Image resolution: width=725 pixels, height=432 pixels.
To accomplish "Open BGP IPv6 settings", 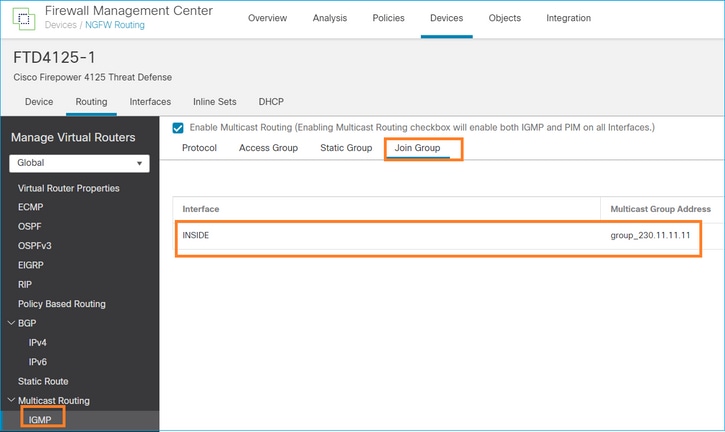I will (37, 362).
